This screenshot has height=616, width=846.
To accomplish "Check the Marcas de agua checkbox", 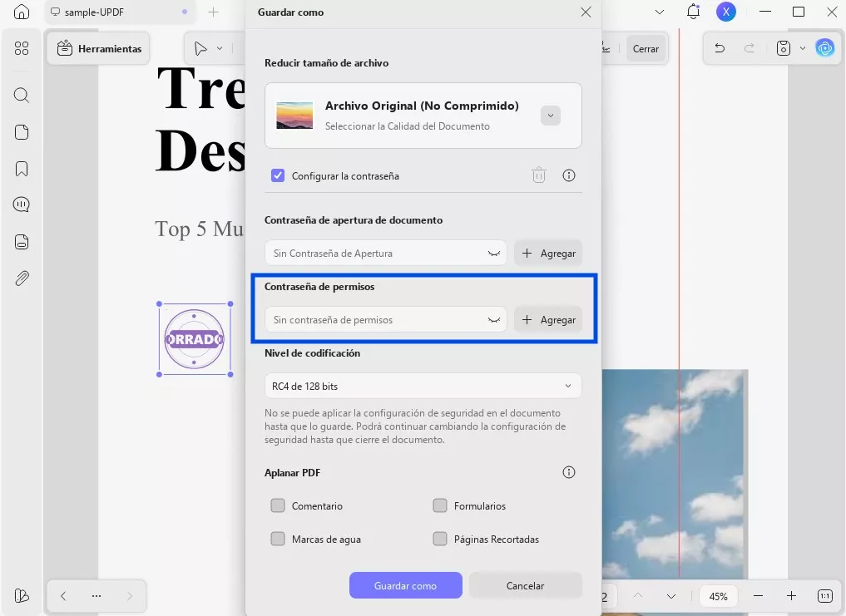I will pos(278,539).
